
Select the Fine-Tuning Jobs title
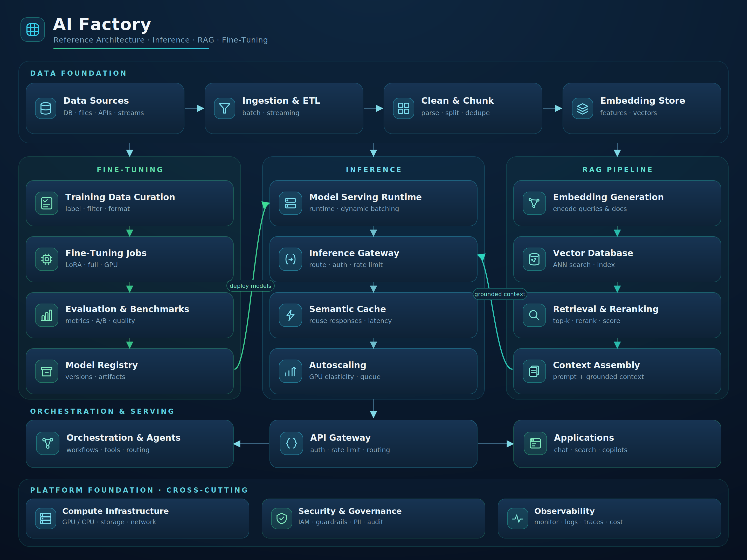(106, 253)
